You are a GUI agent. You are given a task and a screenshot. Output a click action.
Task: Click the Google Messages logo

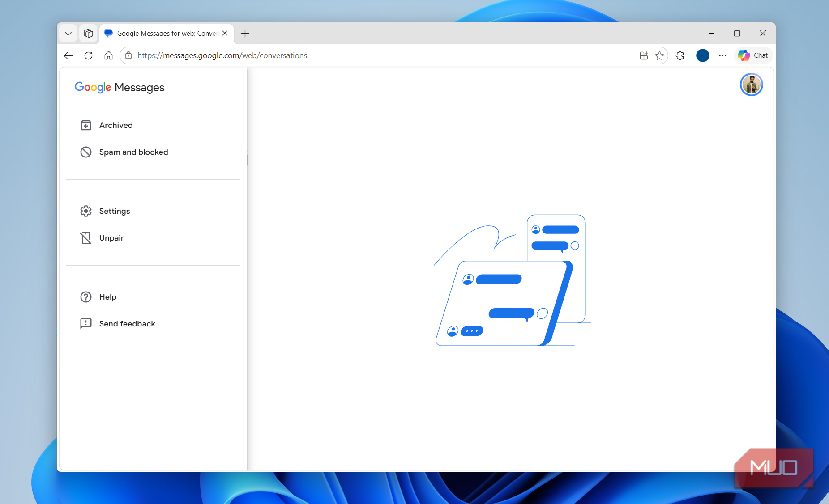click(120, 87)
